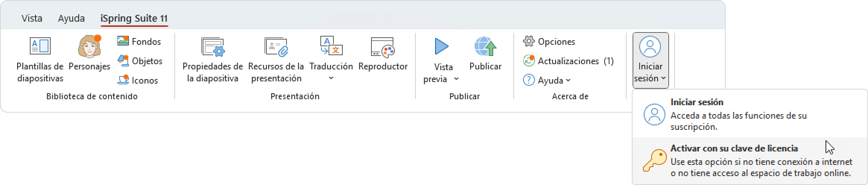Expand the Vista previa dropdown arrow
The height and width of the screenshot is (185, 868).
[x=456, y=79]
